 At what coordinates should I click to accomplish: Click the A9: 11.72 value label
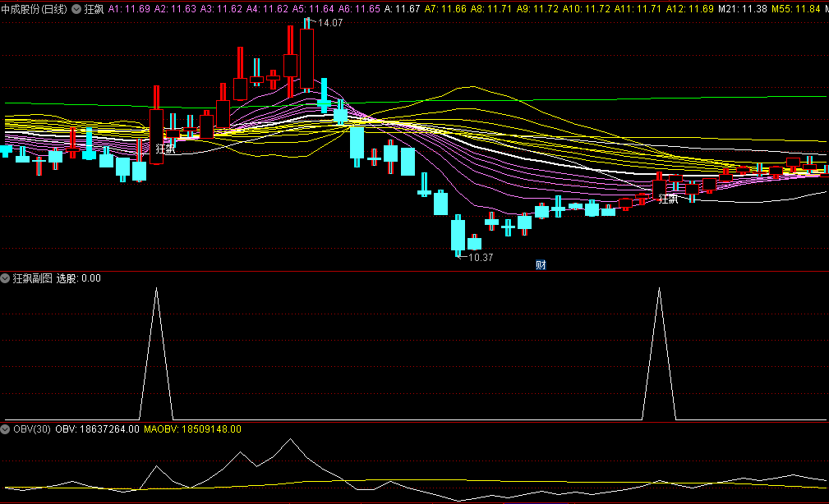point(537,9)
